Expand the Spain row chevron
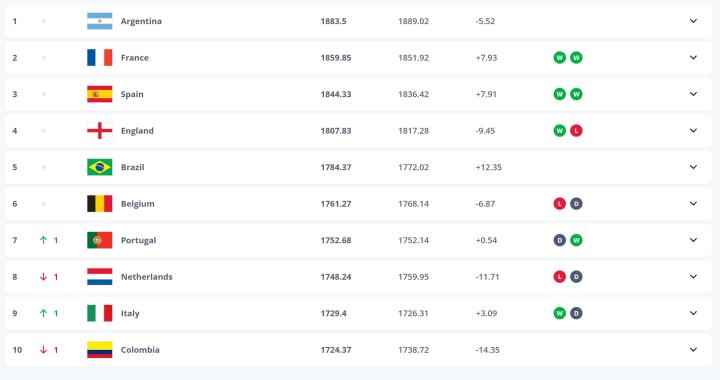Viewport: 720px width, 380px height. (x=693, y=94)
